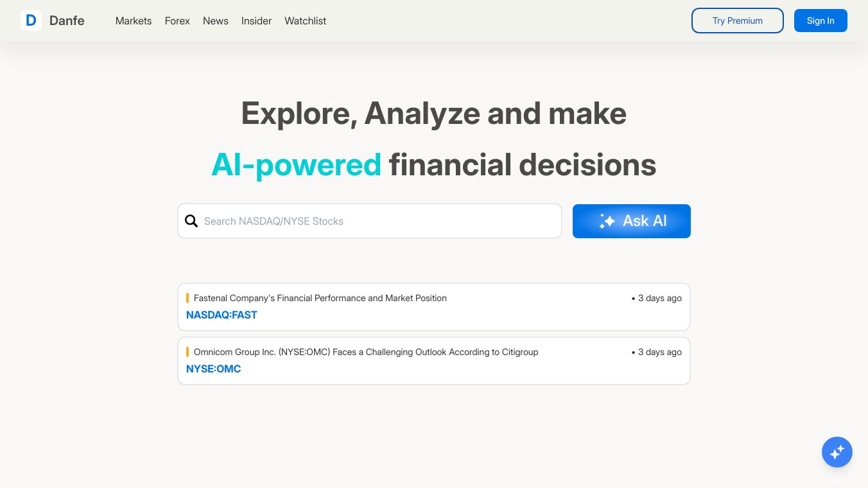Viewport: 868px width, 488px height.
Task: Click the sparkle icon on Ask AI
Action: (607, 222)
